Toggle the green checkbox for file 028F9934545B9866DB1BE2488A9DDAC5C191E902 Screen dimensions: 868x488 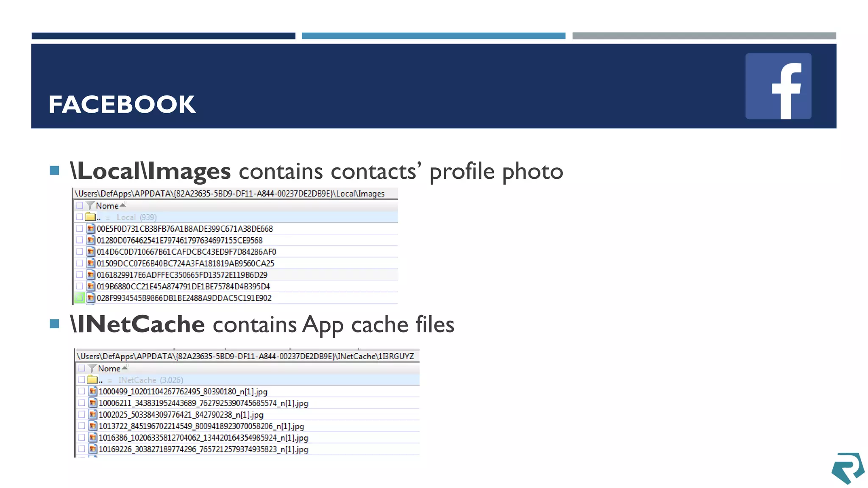pos(80,298)
